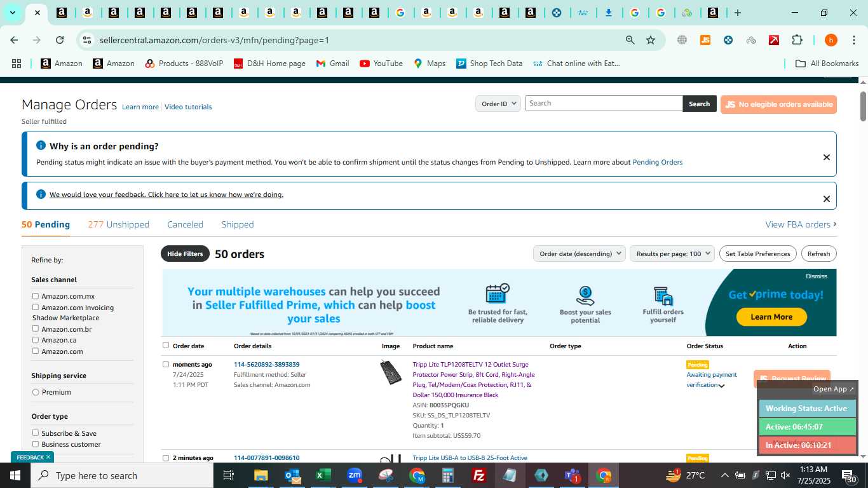Expand Awaiting payment verification details
Screen dimensions: 868x488
tap(721, 386)
